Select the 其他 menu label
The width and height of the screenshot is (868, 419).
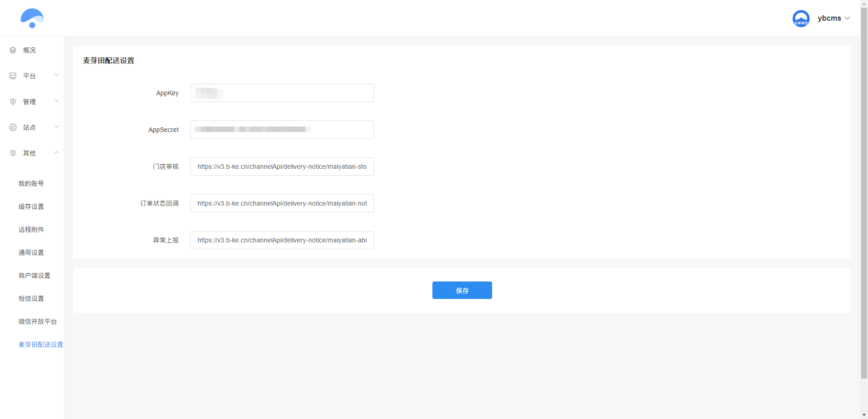pos(29,153)
